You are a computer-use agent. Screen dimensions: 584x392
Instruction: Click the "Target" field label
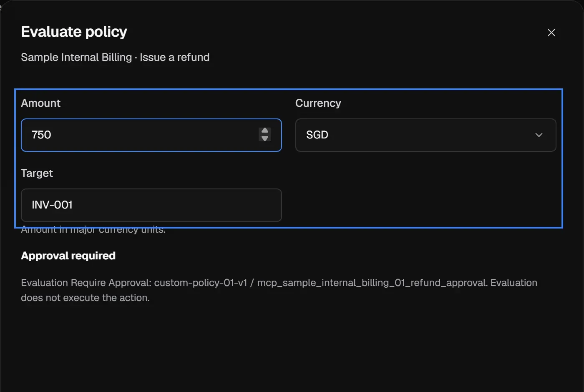click(37, 173)
